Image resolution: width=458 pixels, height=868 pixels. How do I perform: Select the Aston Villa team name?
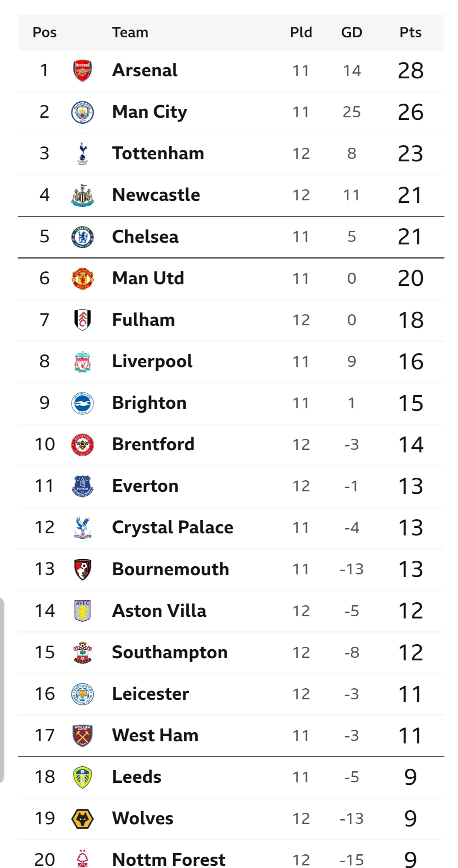(159, 611)
